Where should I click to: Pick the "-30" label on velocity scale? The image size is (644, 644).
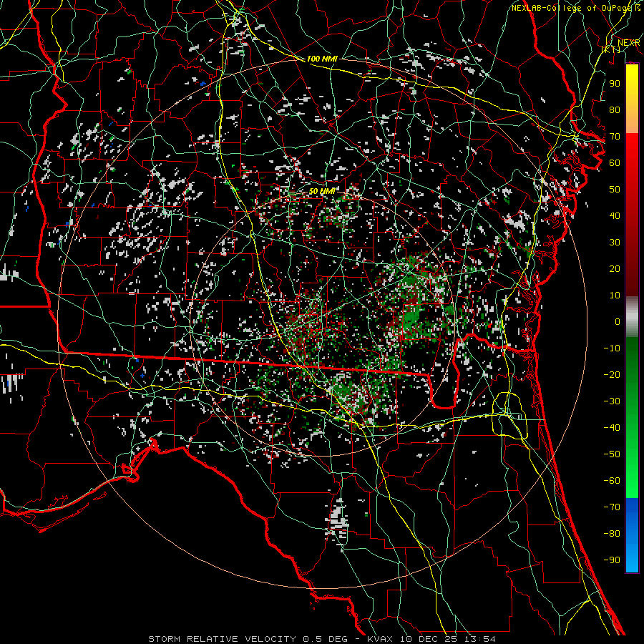point(612,401)
